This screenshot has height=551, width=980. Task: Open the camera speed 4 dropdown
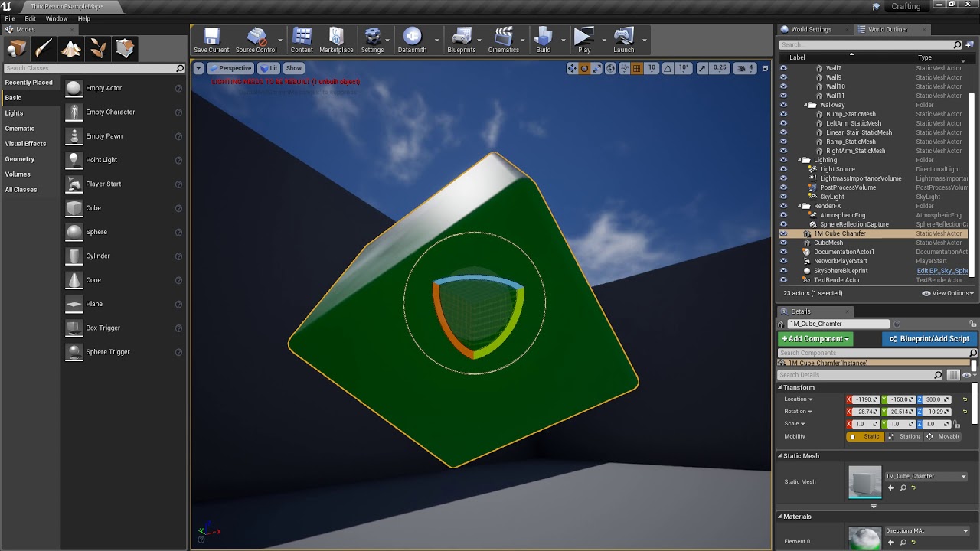click(745, 68)
